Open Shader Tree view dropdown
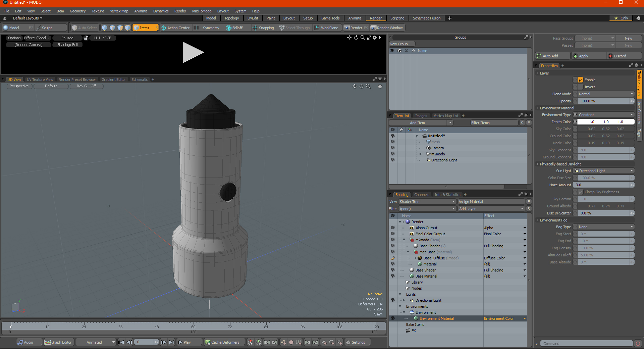Viewport: 644px width, 349px height. tap(427, 202)
